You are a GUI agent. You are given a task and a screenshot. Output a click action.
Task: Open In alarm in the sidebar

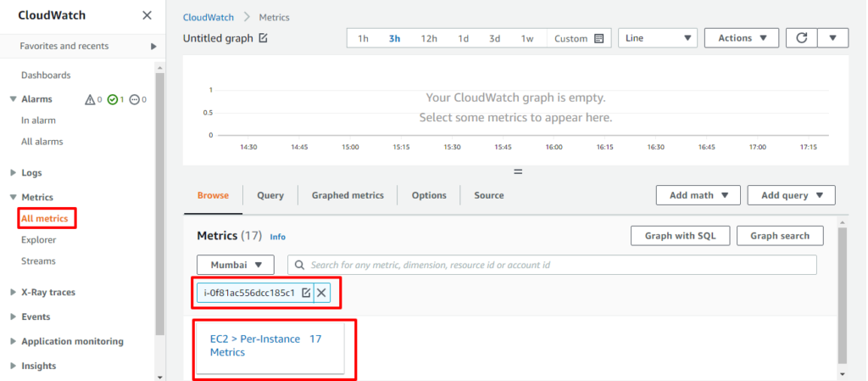click(38, 120)
